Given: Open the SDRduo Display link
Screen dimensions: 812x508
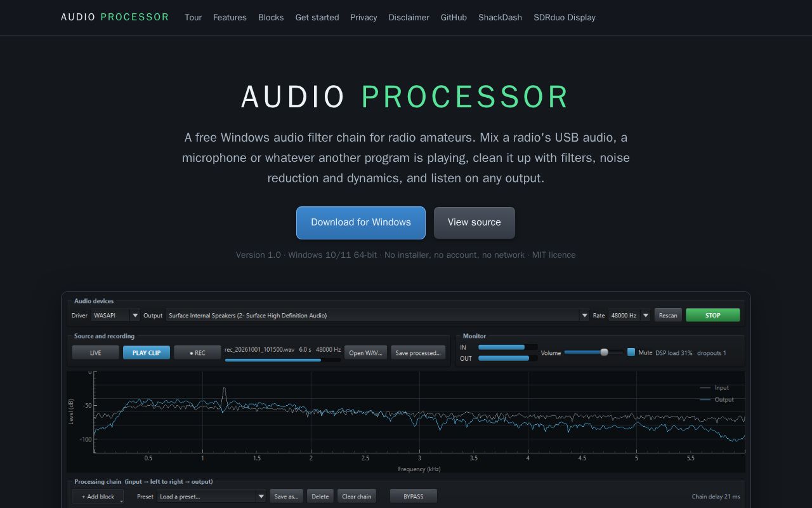Looking at the screenshot, I should [565, 17].
